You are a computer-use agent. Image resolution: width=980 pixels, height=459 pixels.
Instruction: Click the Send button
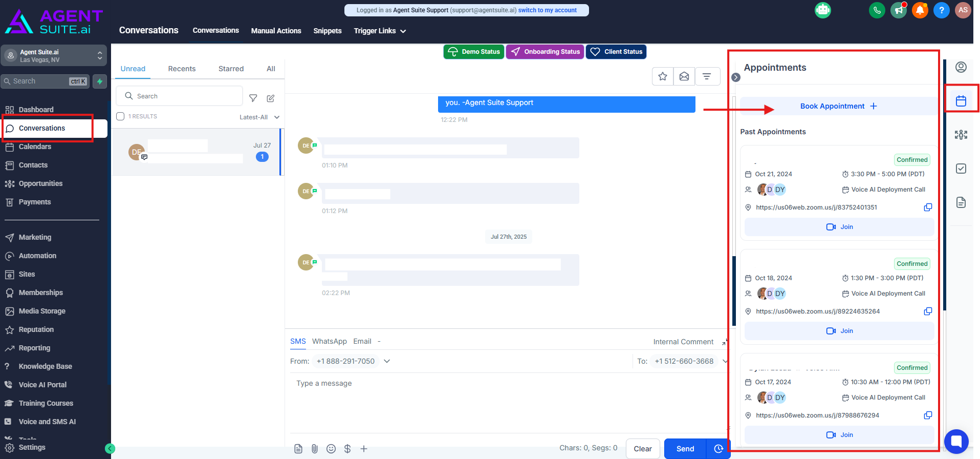click(685, 449)
